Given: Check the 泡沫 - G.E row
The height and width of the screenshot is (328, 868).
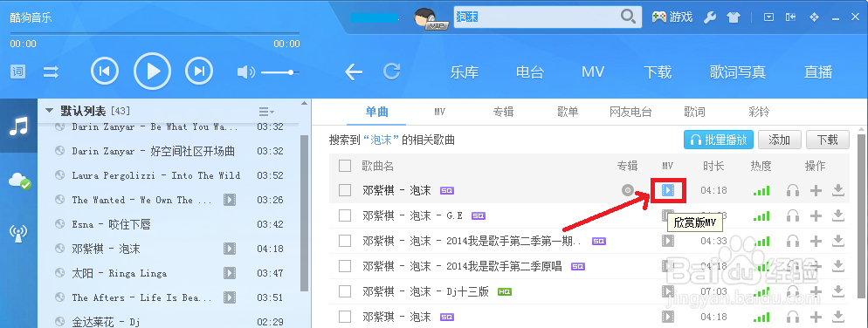Looking at the screenshot, I should 345,215.
